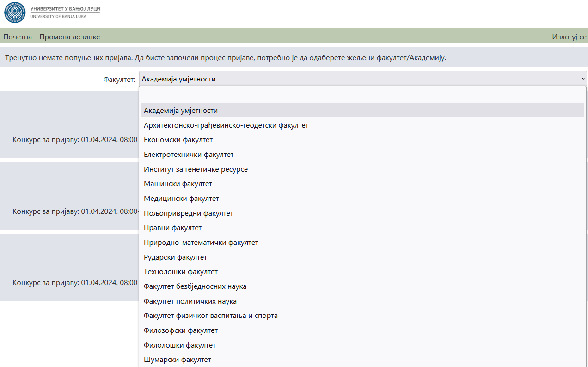Choose Шумарски факултет option

(x=177, y=360)
